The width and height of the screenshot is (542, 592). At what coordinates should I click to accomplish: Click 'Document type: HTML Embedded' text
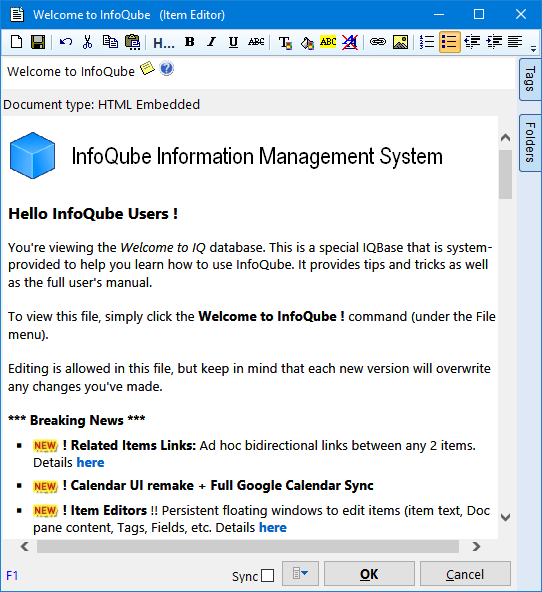tap(102, 105)
